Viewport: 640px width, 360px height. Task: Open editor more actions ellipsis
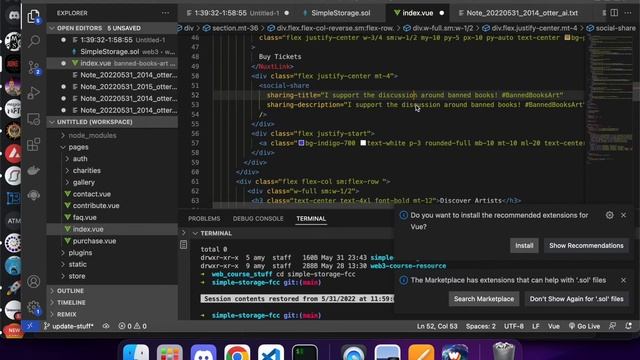(628, 13)
